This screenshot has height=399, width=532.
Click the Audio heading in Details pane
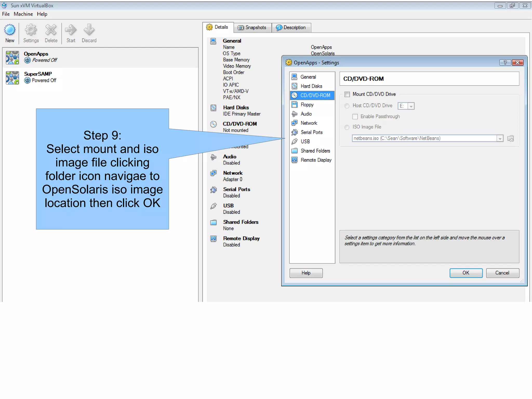pyautogui.click(x=230, y=157)
